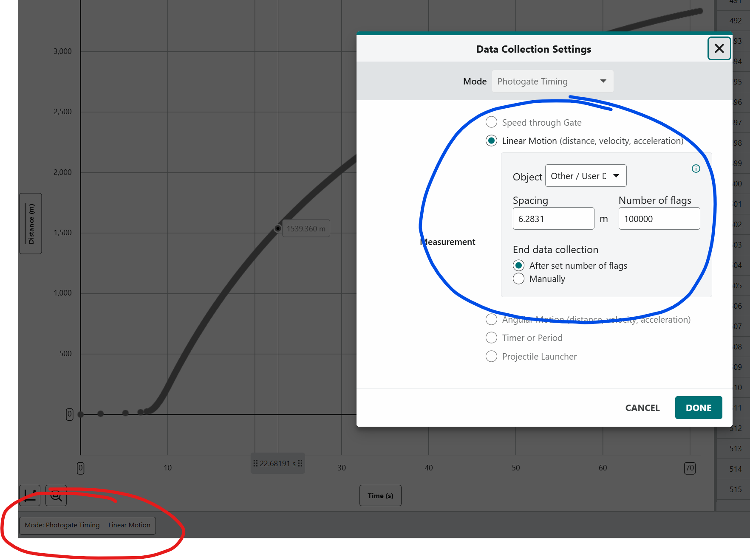Select Timer or Period option
750x560 pixels.
491,338
